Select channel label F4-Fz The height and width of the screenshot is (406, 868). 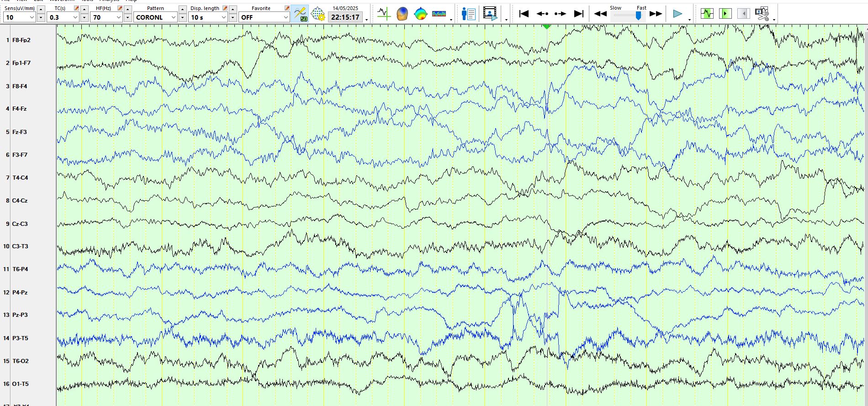(x=19, y=109)
